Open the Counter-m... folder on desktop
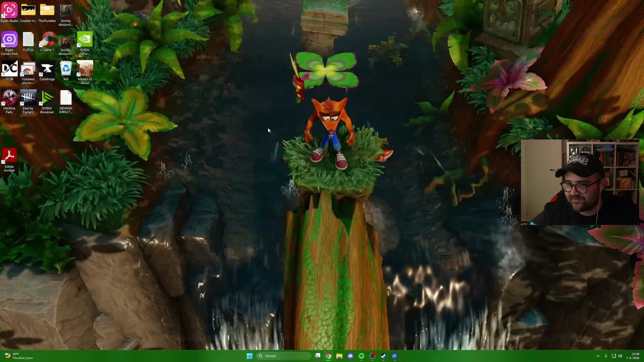Screen dimensions: 644x362 coord(28,13)
